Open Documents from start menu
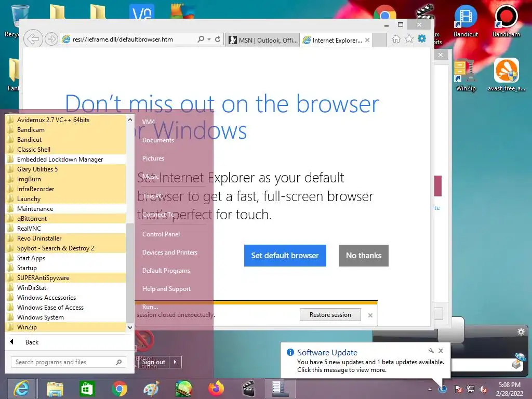 (158, 140)
